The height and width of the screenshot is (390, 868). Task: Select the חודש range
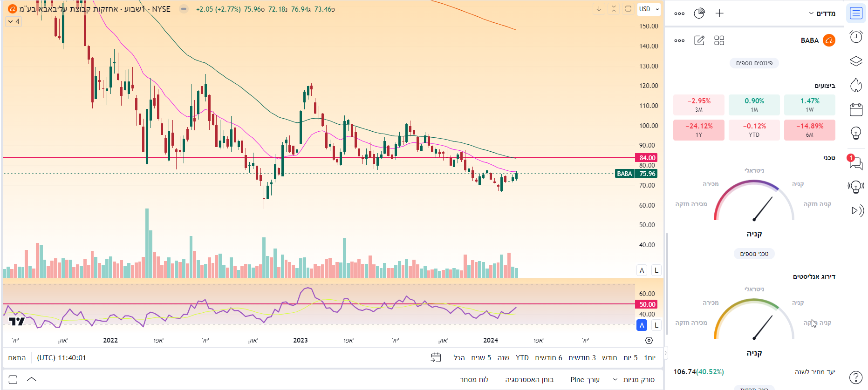click(609, 358)
